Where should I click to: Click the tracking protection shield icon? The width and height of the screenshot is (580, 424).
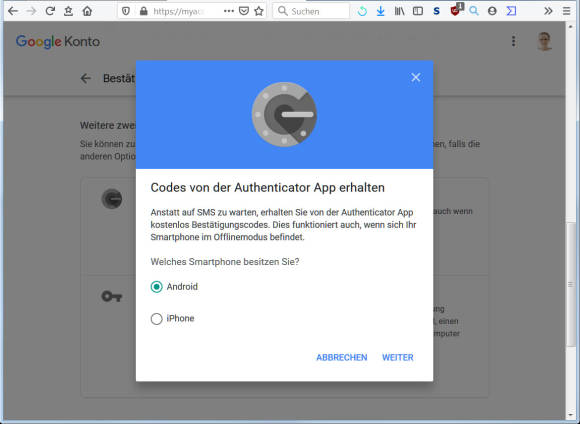[x=126, y=11]
